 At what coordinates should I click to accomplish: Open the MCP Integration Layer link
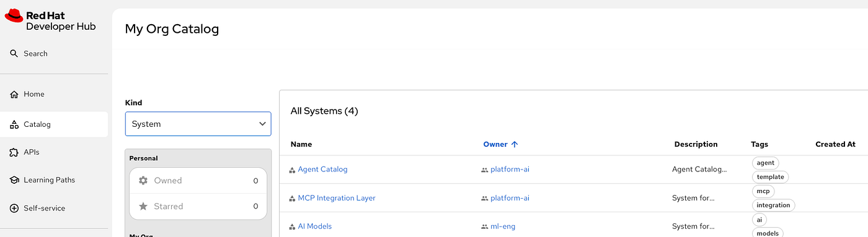coord(337,199)
